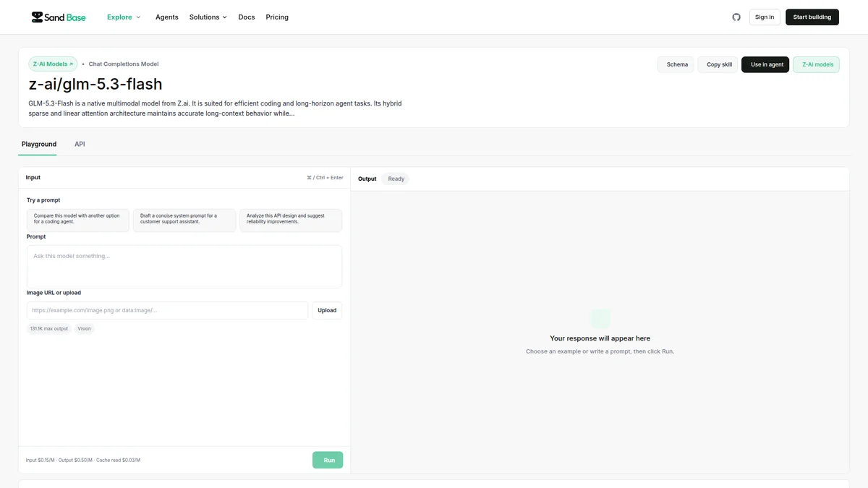Focus the Image URL input field
The height and width of the screenshot is (488, 868).
coord(168,310)
